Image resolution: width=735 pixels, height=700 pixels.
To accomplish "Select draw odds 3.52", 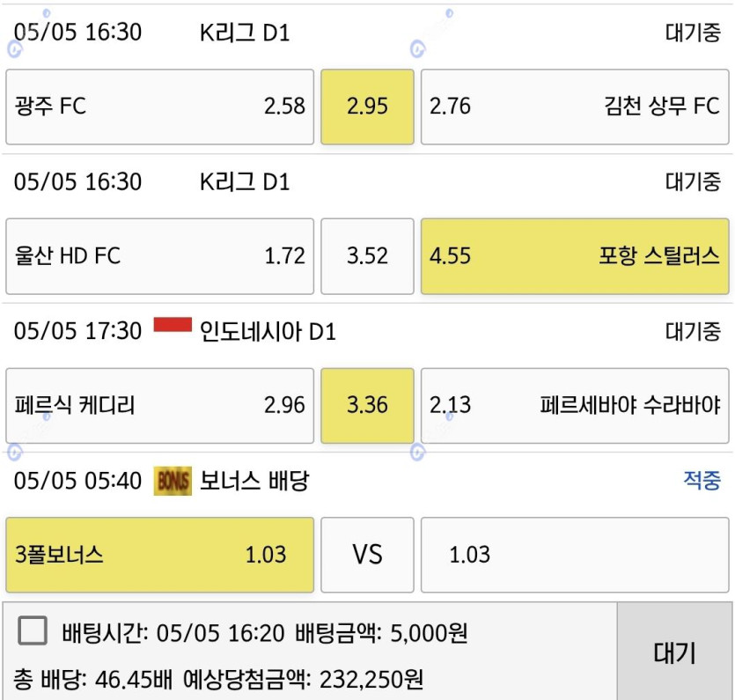I will pyautogui.click(x=368, y=256).
